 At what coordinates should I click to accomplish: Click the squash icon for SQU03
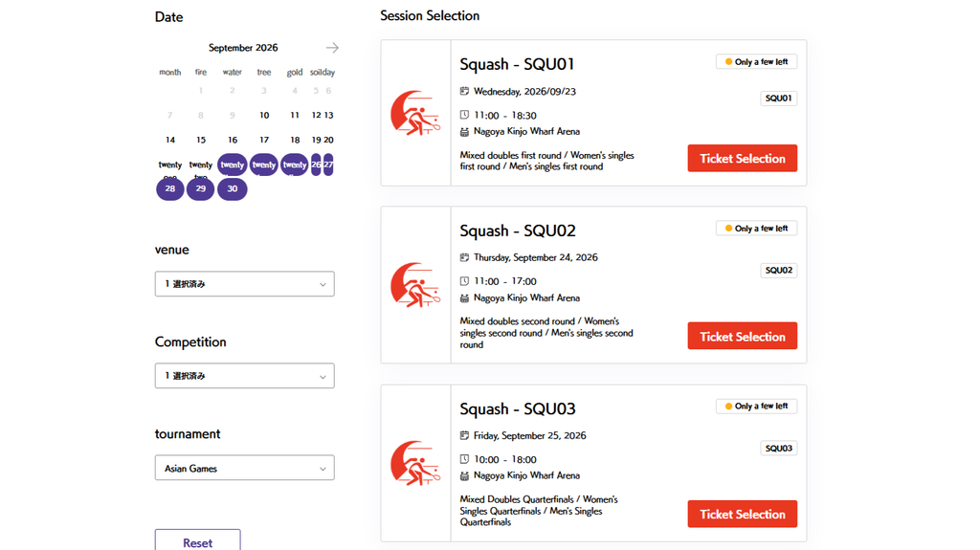point(415,463)
